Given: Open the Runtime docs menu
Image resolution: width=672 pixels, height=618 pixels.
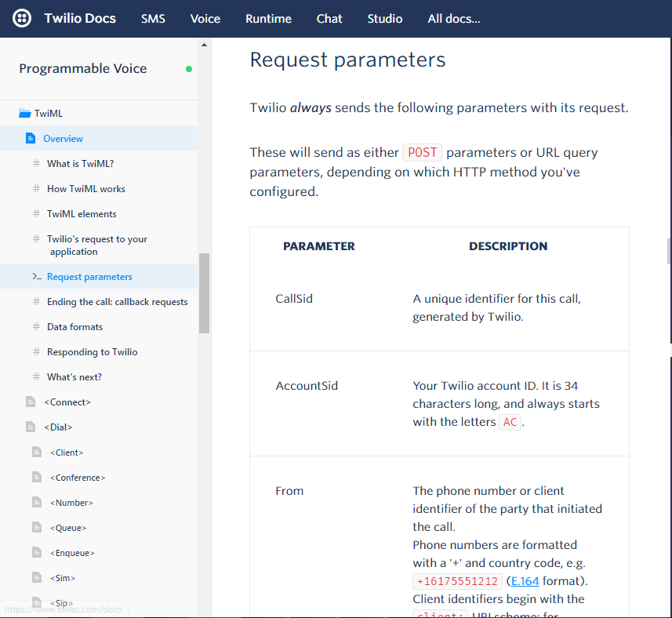Looking at the screenshot, I should coord(268,19).
